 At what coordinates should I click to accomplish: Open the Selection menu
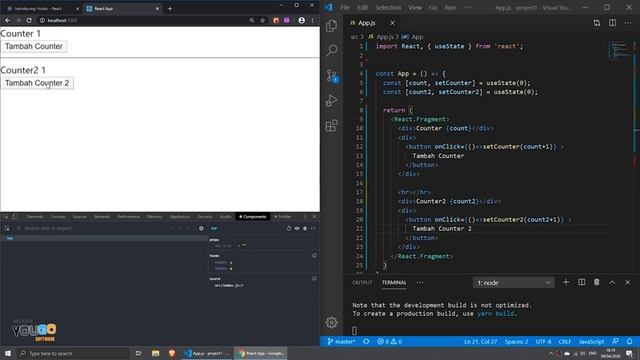click(388, 7)
